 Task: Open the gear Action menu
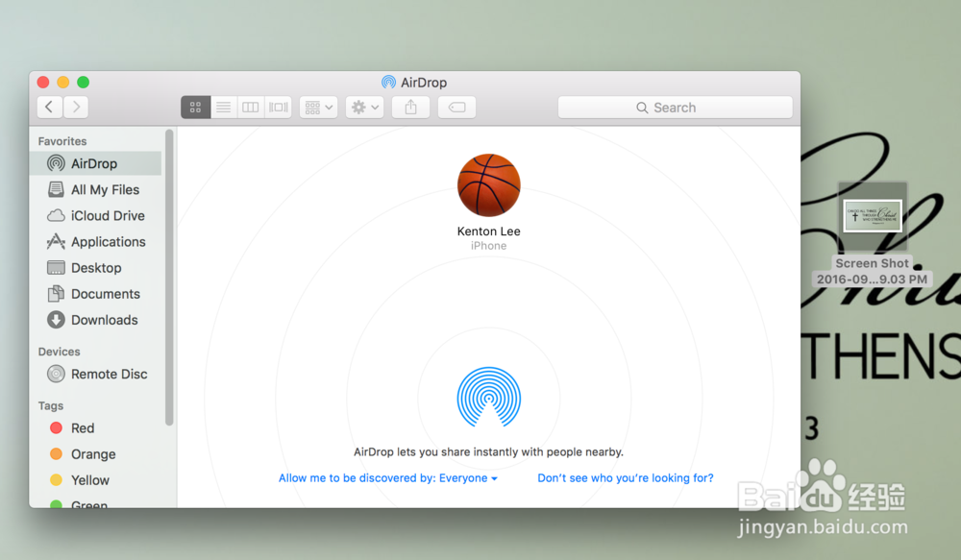[364, 108]
